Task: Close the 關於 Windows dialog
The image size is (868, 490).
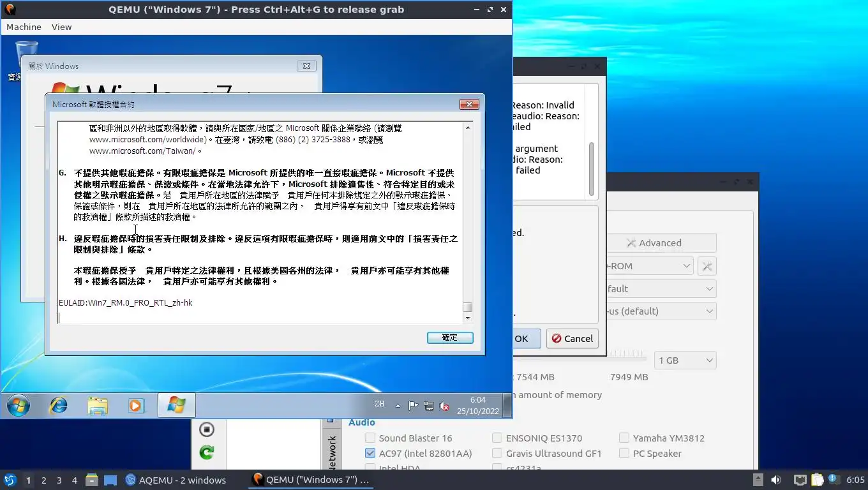Action: pyautogui.click(x=306, y=66)
